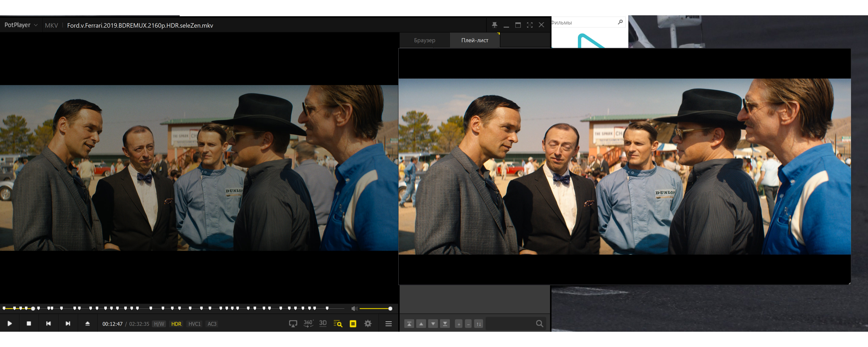Viewport: 868px width, 347px height.
Task: Open the eject/open file button
Action: click(87, 323)
